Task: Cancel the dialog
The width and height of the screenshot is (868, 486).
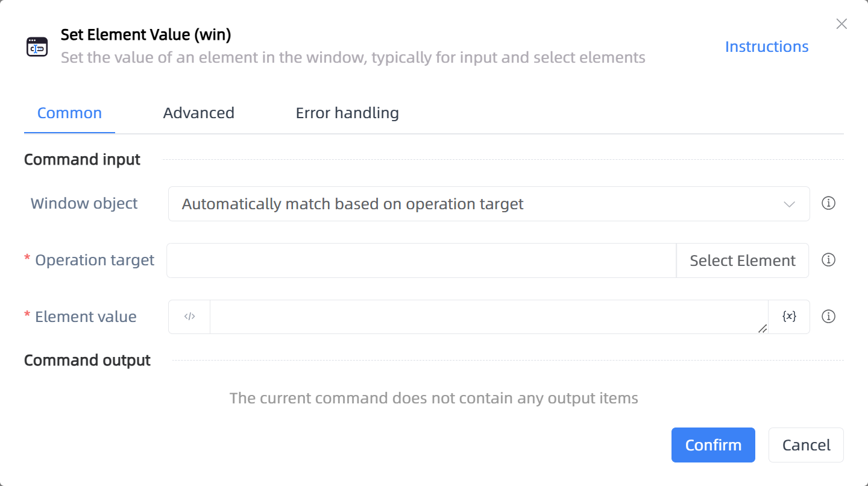Action: (x=806, y=445)
